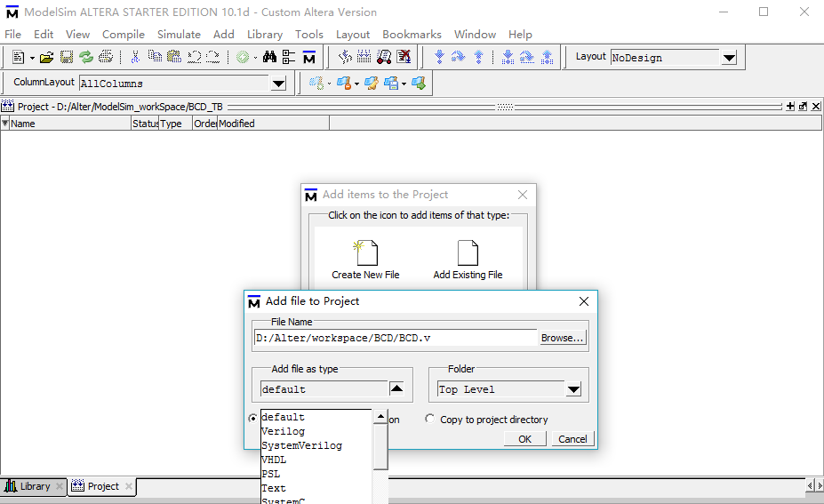This screenshot has width=824, height=504.
Task: Click the New file toolbar icon
Action: click(19, 57)
